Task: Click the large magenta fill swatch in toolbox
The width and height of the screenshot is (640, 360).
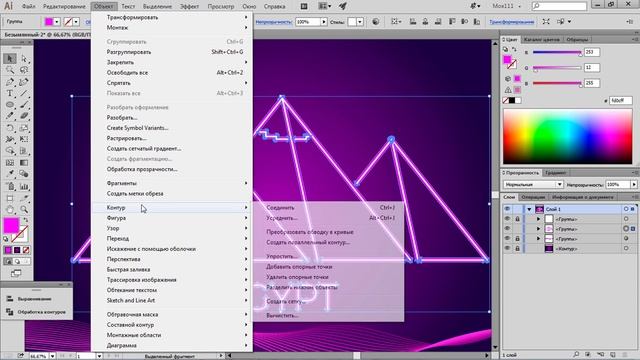Action: pyautogui.click(x=11, y=225)
